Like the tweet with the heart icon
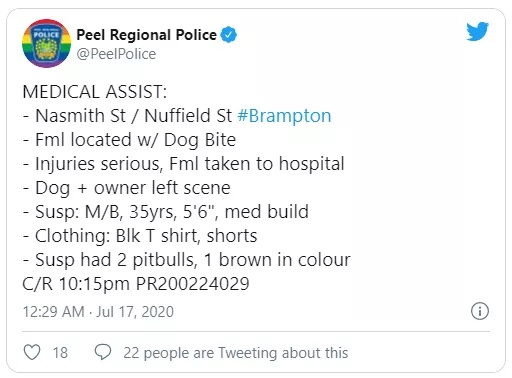Viewport: 512px width, 378px height. click(x=32, y=352)
